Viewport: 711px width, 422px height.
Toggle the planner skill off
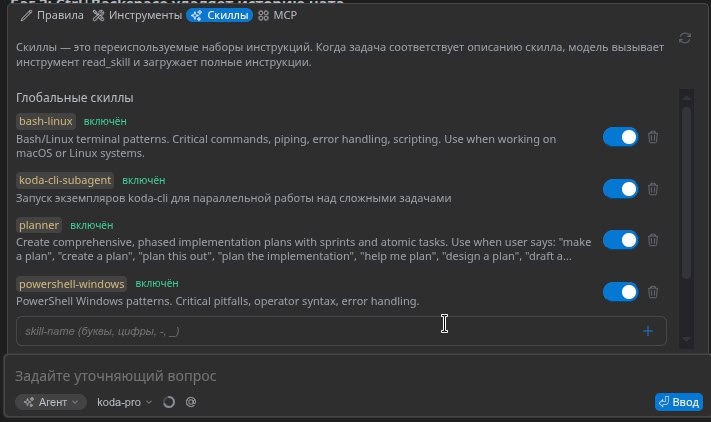[x=620, y=240]
